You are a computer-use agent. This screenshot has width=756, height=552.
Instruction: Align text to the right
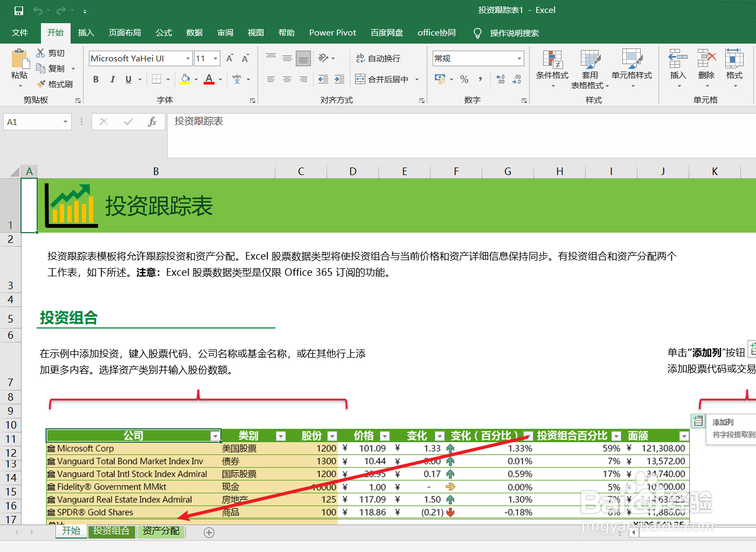pyautogui.click(x=303, y=79)
